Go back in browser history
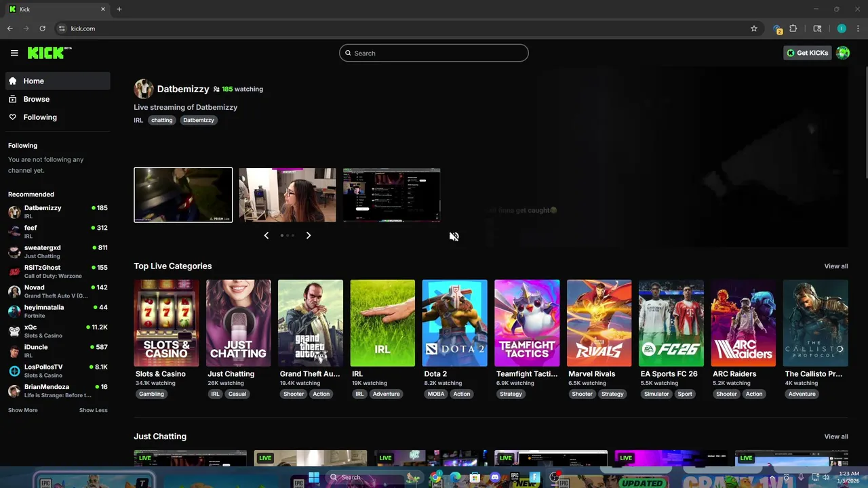The height and width of the screenshot is (488, 868). (9, 28)
